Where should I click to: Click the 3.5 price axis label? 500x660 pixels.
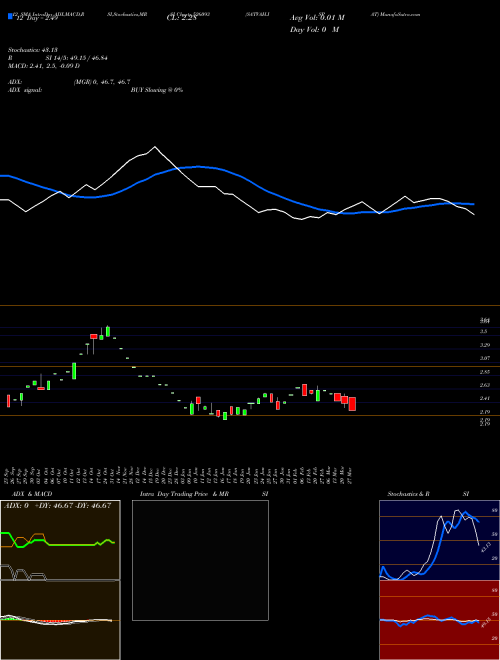point(484,332)
